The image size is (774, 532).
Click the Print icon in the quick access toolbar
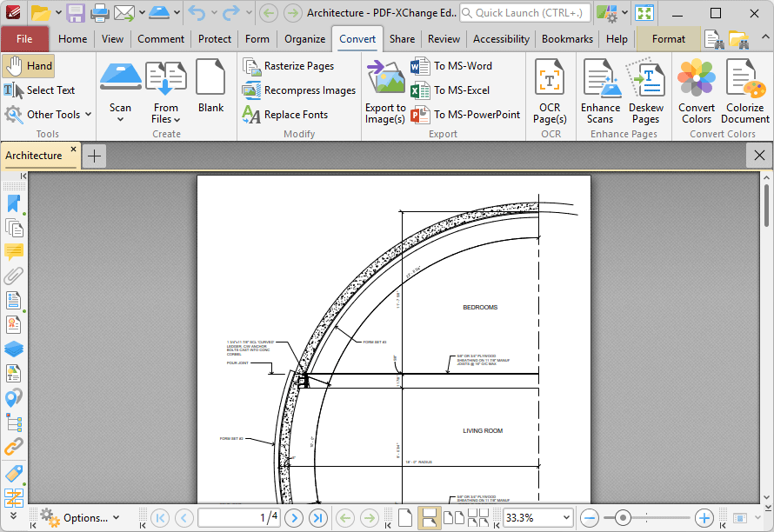click(100, 13)
